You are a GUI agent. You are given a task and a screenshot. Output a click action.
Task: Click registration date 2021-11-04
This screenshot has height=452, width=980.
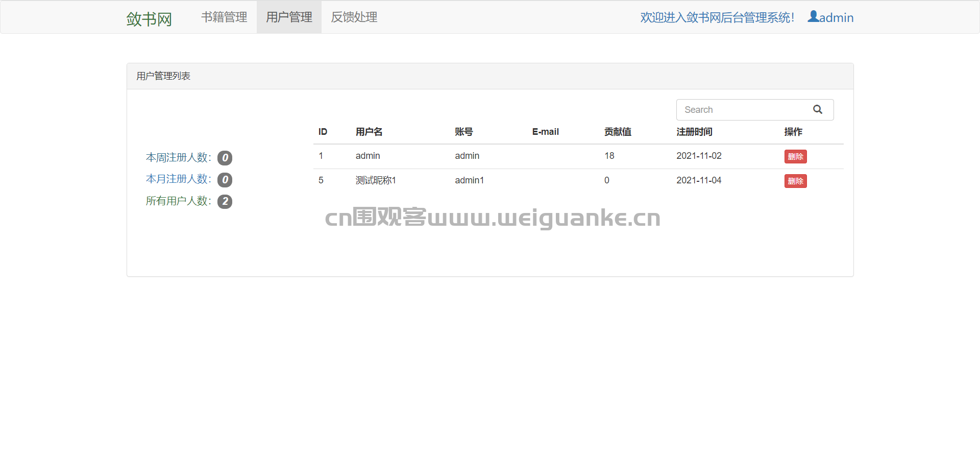pyautogui.click(x=699, y=180)
